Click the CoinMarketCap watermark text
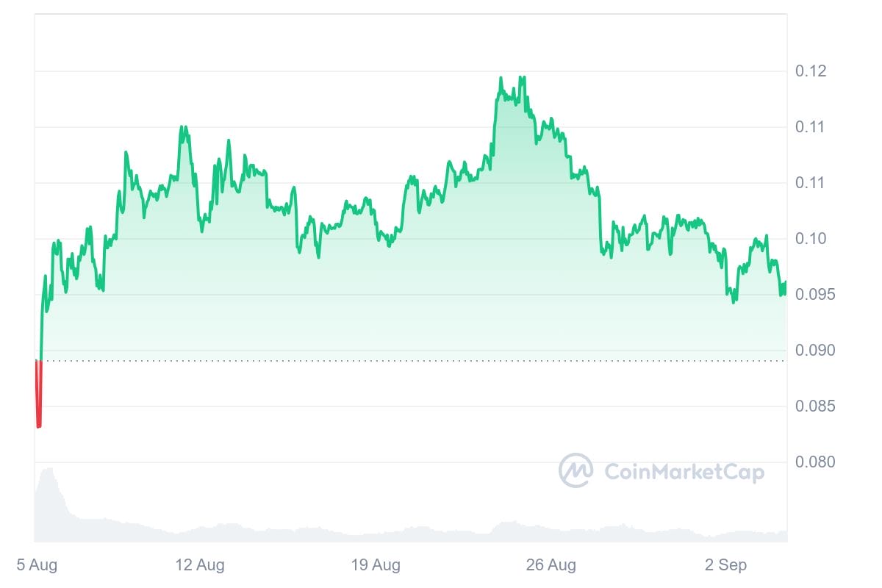Viewport: 882px width, 588px height. (684, 472)
